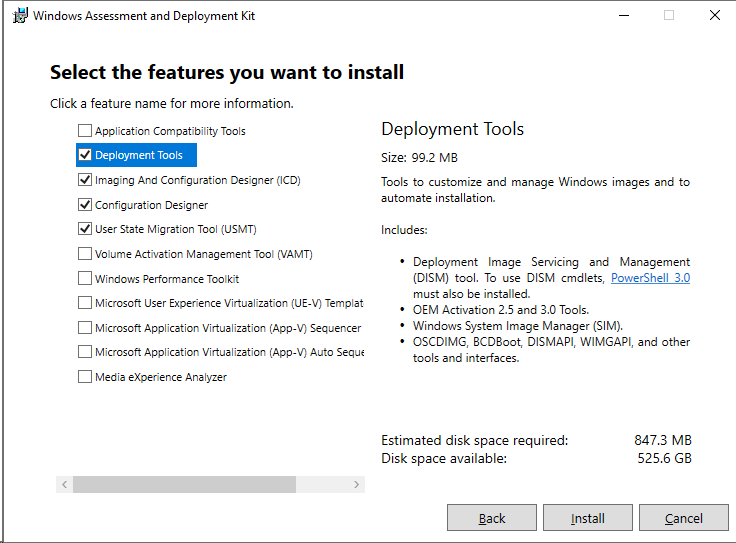Click the scroll left arrow in feature list
This screenshot has height=543, width=736.
(65, 485)
